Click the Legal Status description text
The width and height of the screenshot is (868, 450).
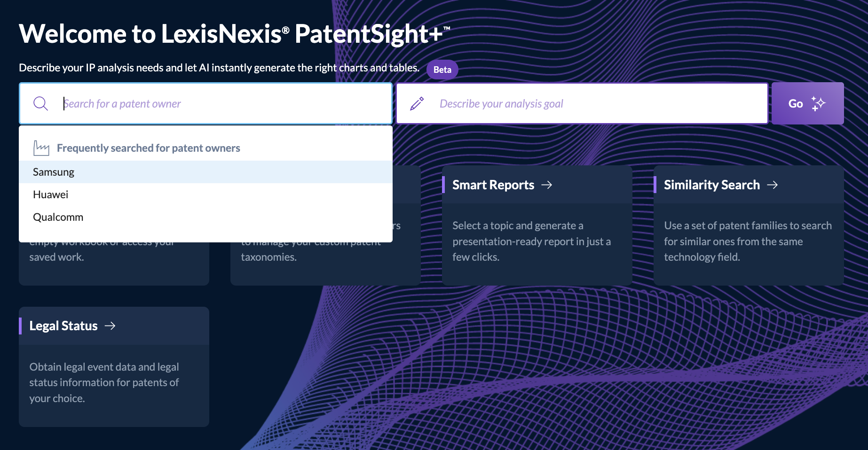click(x=104, y=382)
